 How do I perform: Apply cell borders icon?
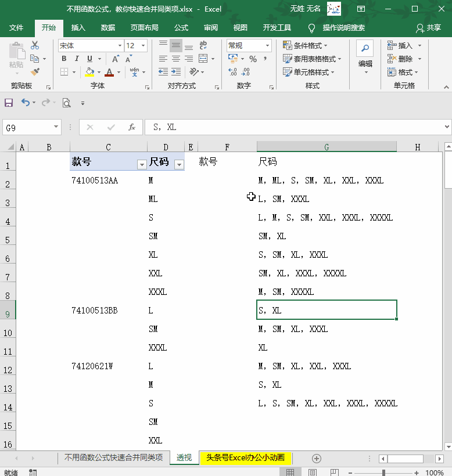click(x=64, y=72)
